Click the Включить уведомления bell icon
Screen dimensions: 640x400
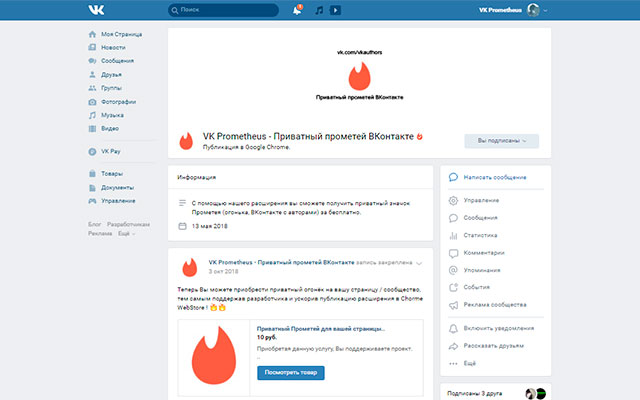pos(453,329)
